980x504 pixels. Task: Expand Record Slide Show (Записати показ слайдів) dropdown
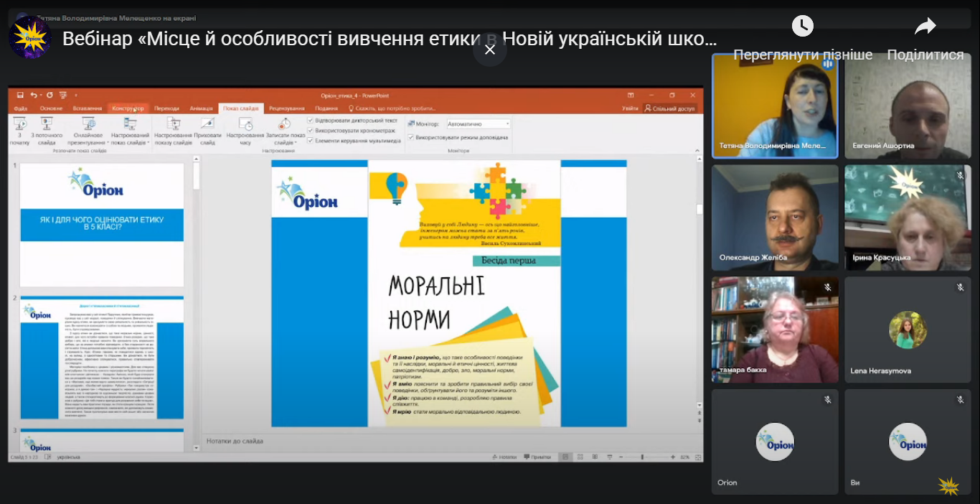(285, 129)
